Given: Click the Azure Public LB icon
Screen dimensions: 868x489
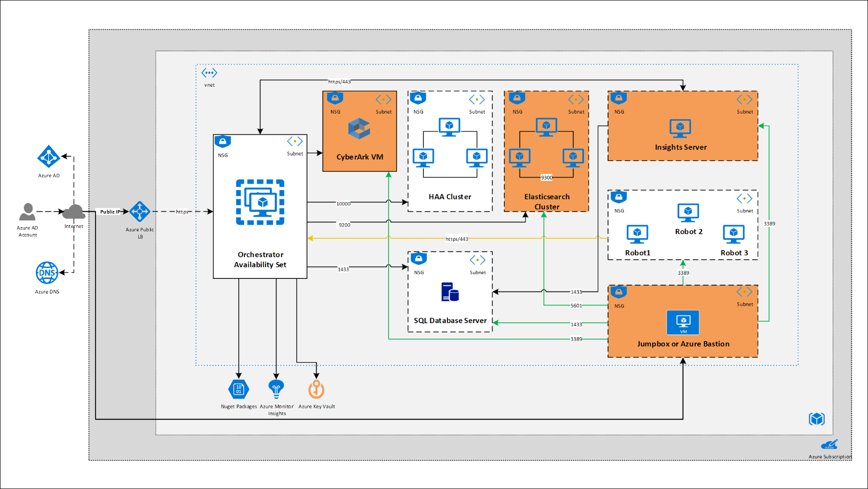Looking at the screenshot, I should point(140,212).
